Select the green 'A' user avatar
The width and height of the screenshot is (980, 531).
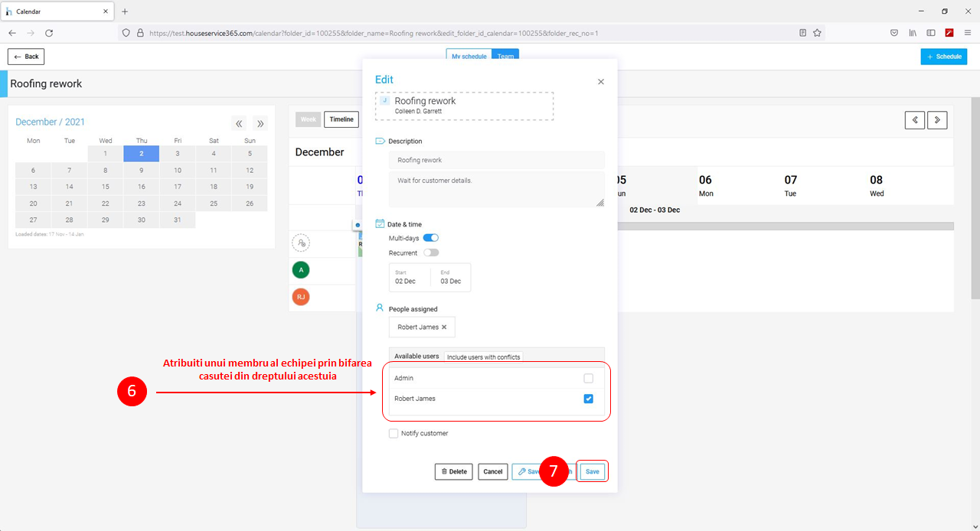[301, 269]
